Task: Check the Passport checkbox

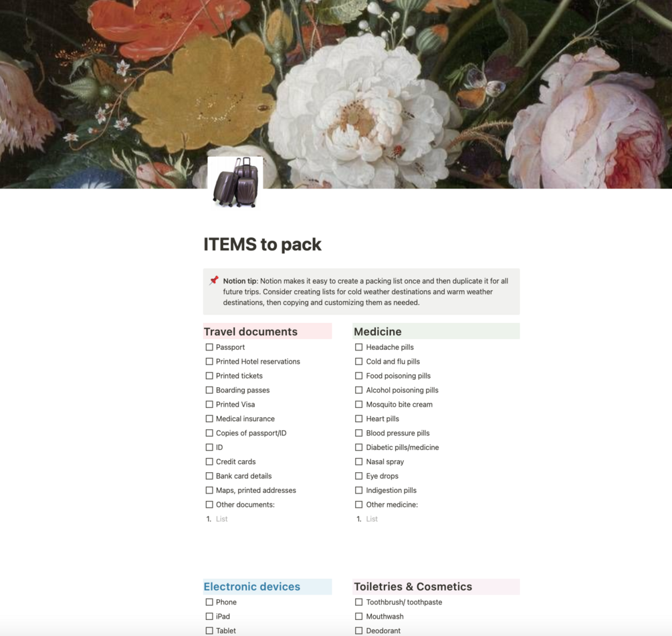Action: click(x=209, y=347)
